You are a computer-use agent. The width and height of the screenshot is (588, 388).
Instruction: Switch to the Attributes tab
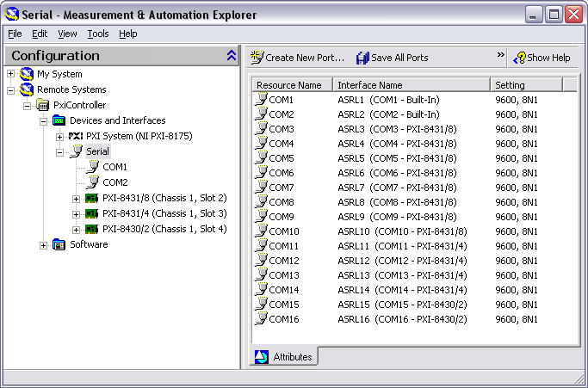[x=284, y=356]
